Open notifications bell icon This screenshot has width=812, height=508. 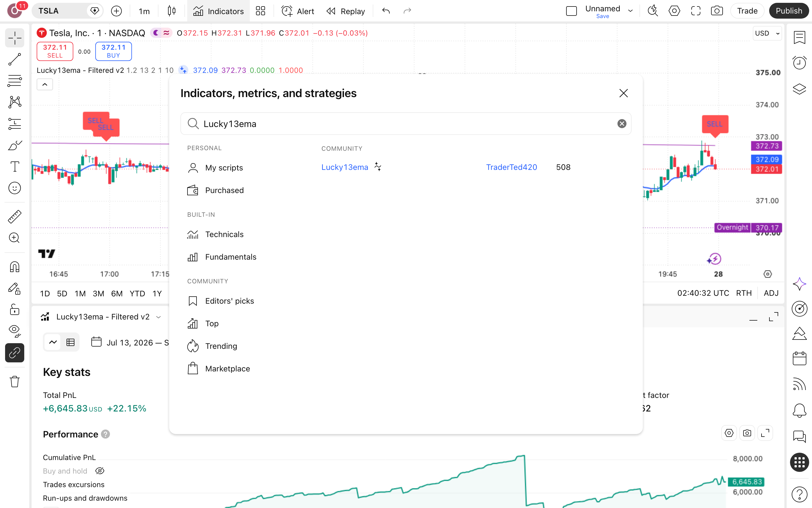(800, 410)
